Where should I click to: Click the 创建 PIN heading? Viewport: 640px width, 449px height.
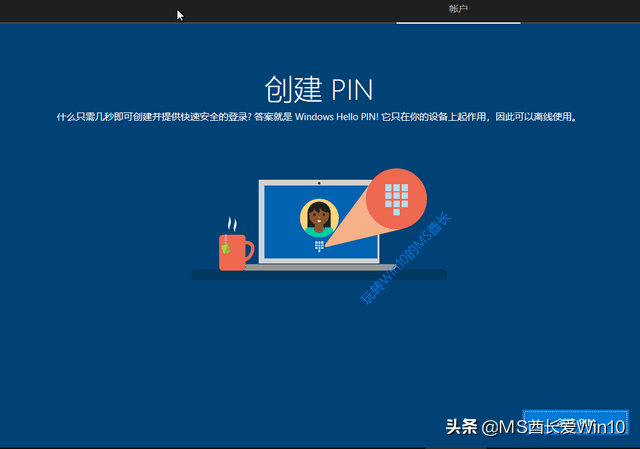tap(319, 89)
